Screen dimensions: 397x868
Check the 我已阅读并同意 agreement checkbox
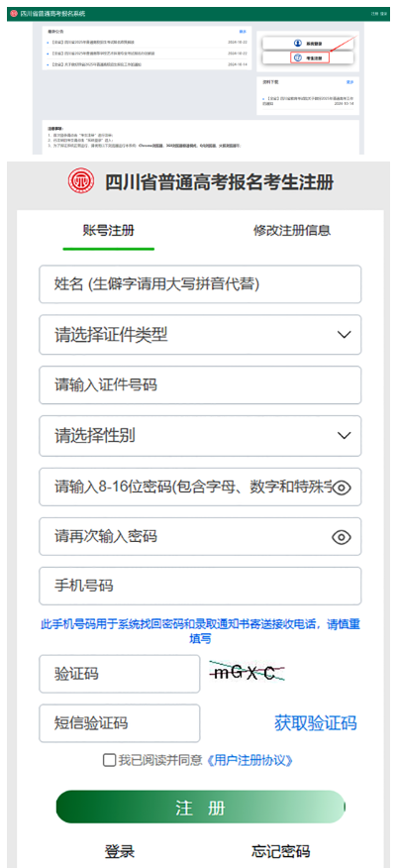pos(110,760)
